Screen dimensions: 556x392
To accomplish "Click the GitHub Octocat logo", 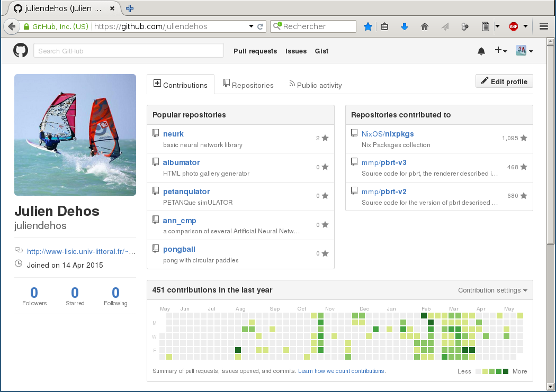I will click(x=21, y=51).
